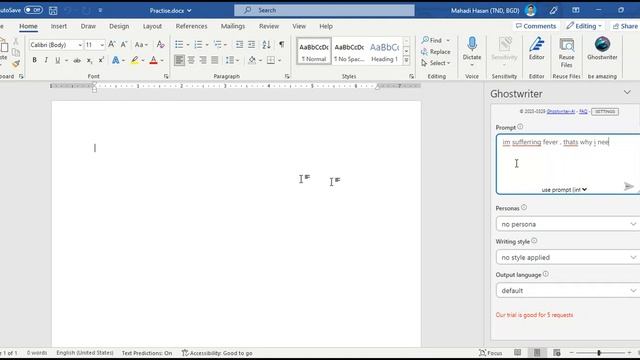Open the Review tab

click(269, 26)
